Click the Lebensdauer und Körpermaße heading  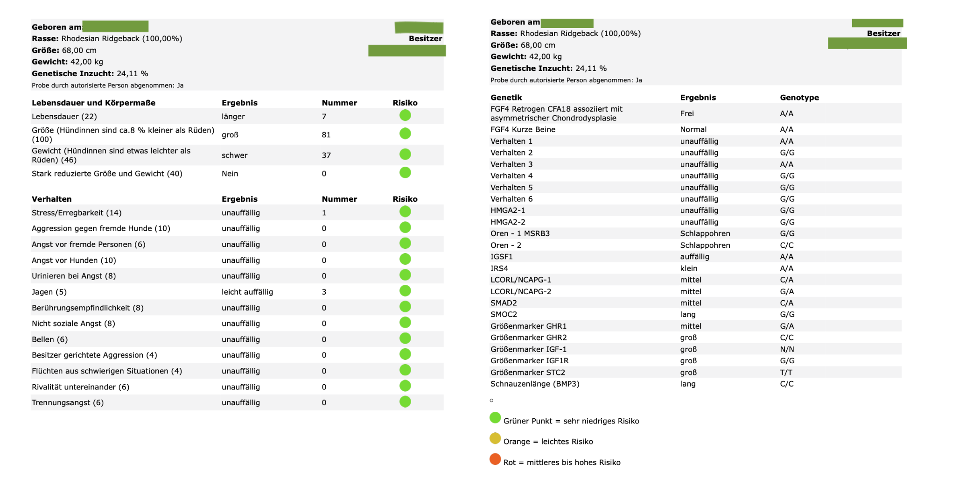point(93,103)
